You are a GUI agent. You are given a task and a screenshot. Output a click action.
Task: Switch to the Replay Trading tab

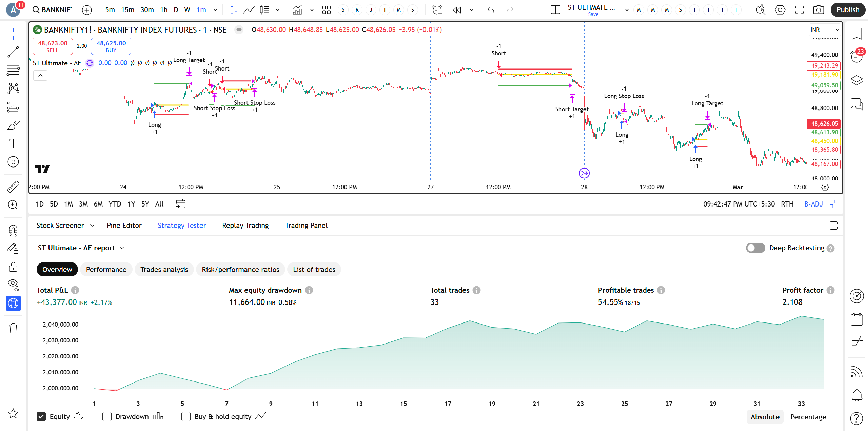tap(245, 226)
